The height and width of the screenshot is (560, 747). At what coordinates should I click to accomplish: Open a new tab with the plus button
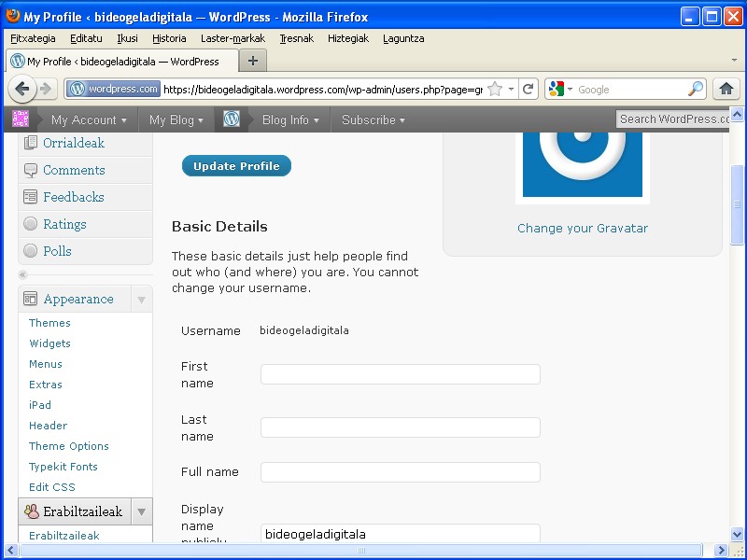pos(252,61)
